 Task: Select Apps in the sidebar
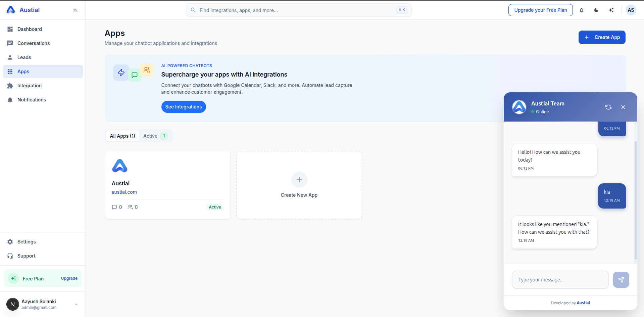click(x=43, y=72)
